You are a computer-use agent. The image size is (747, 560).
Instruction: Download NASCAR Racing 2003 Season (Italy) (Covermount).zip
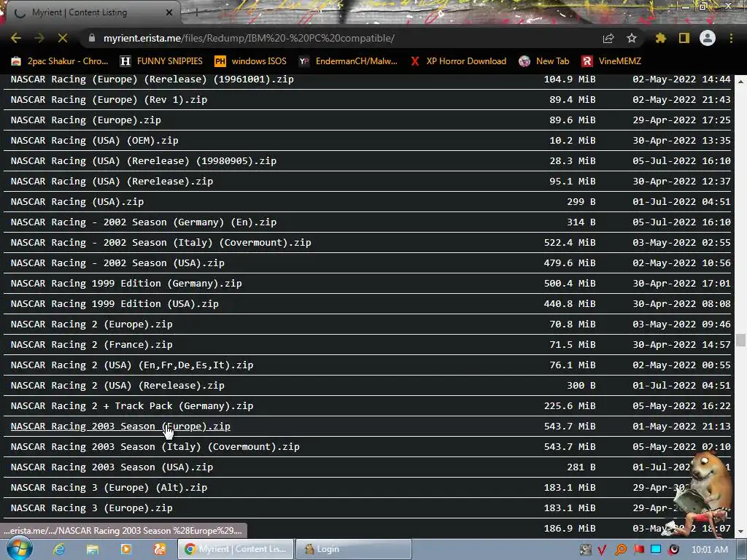coord(155,447)
